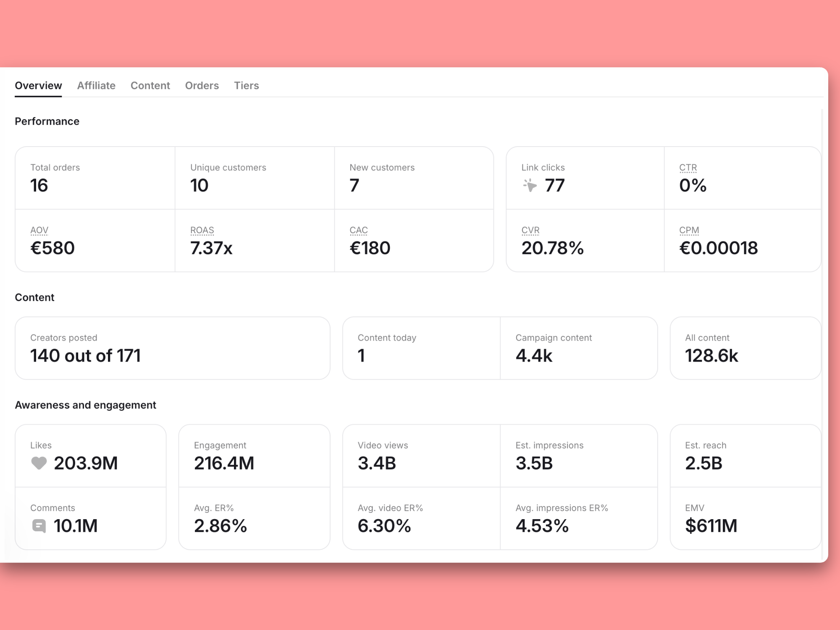The image size is (840, 630).
Task: Click the comment bubble icon
Action: pyautogui.click(x=39, y=526)
